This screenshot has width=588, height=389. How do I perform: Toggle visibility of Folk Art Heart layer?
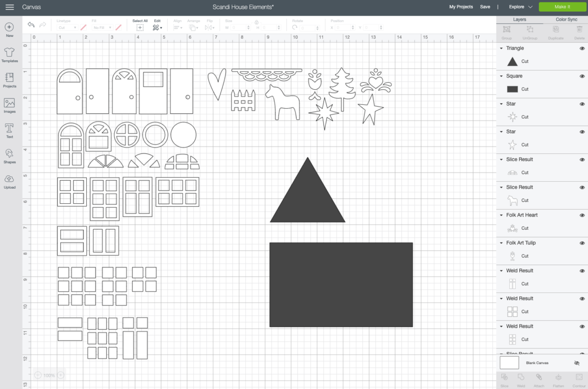point(582,216)
